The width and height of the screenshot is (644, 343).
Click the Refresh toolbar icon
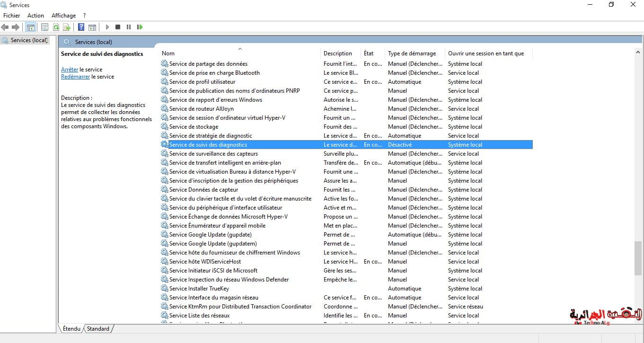56,27
